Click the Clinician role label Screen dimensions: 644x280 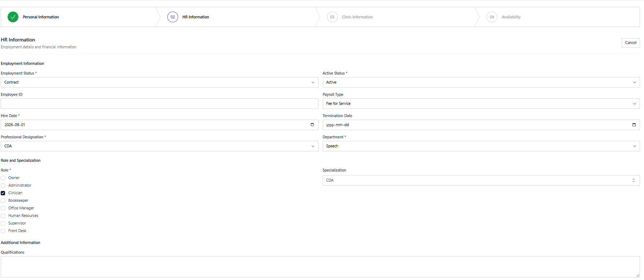pyautogui.click(x=15, y=193)
